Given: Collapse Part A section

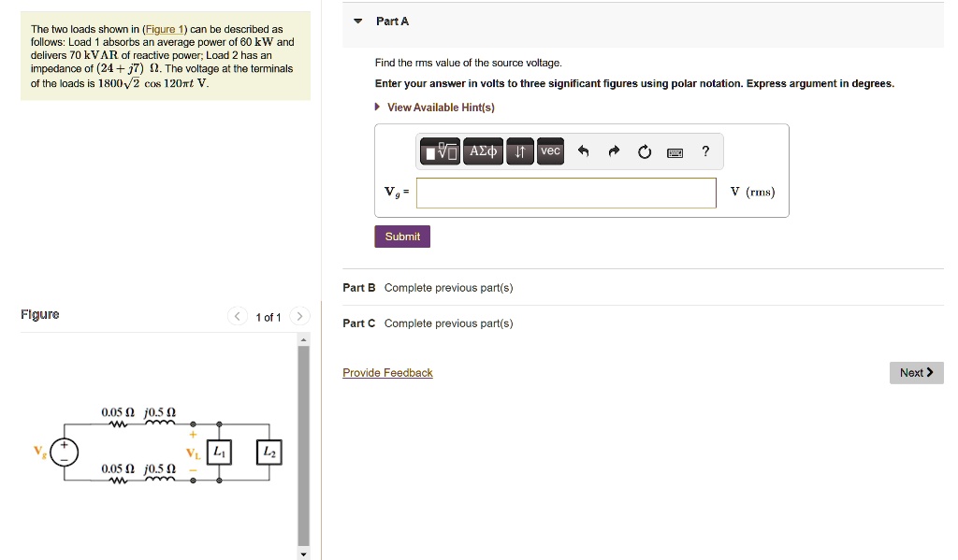Looking at the screenshot, I should pos(358,22).
